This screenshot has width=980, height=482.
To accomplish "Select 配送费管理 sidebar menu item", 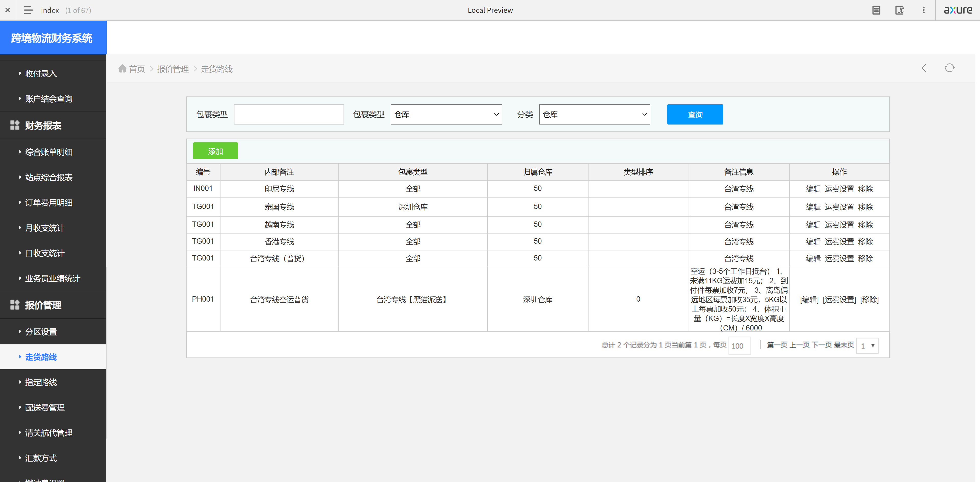I will click(44, 407).
